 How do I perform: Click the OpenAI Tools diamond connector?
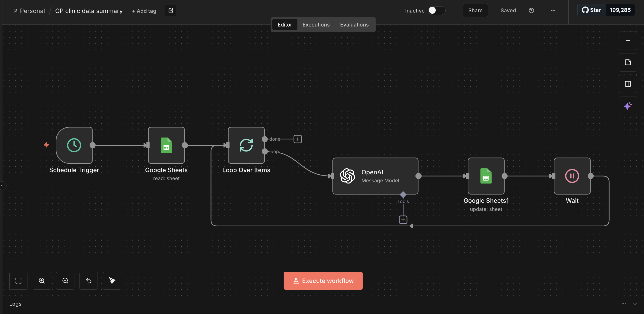click(403, 195)
